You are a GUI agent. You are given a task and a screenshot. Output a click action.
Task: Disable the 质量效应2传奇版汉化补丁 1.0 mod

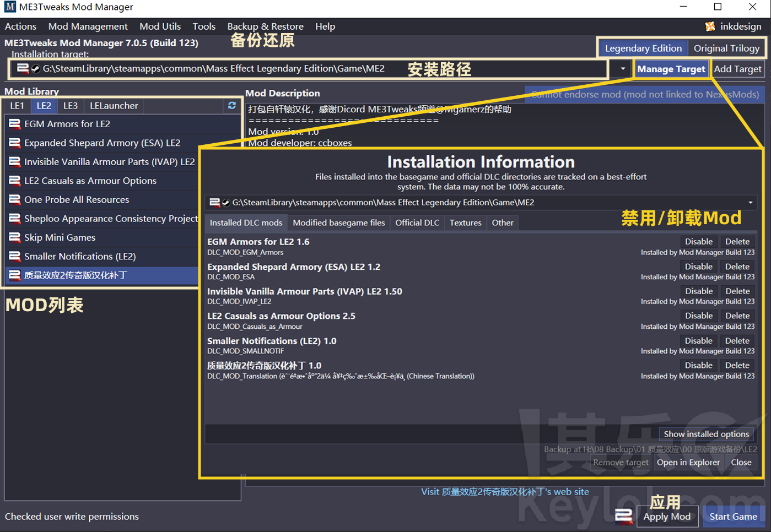coord(699,366)
